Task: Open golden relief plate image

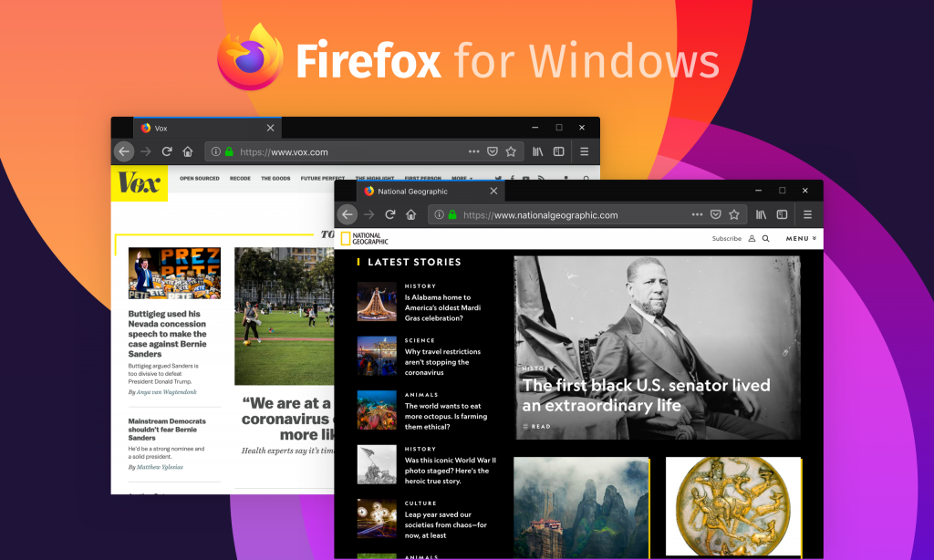Action: pos(733,507)
